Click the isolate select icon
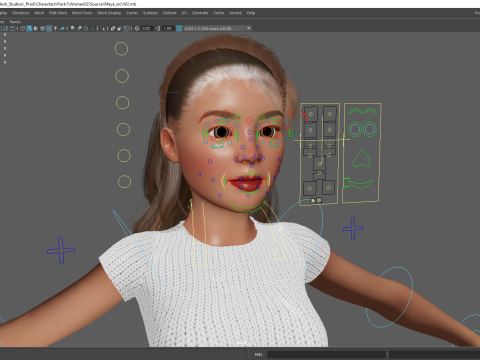This screenshot has height=360, width=480. coord(102,28)
